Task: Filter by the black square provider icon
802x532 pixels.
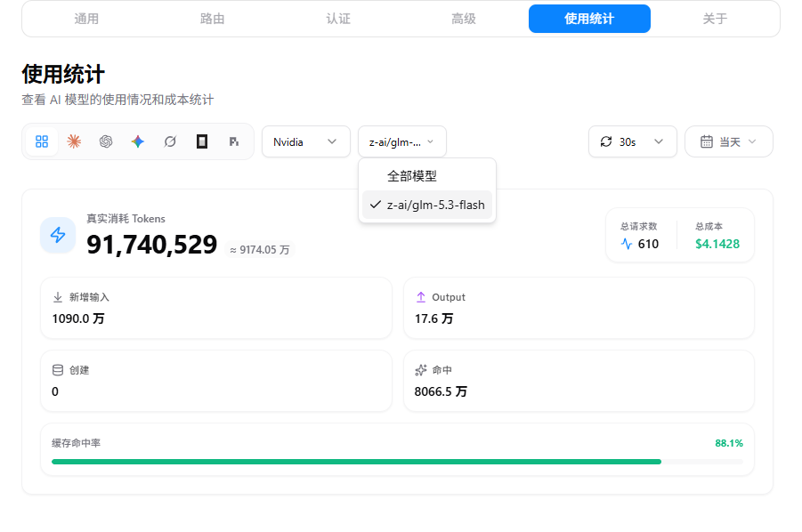Action: coord(202,141)
